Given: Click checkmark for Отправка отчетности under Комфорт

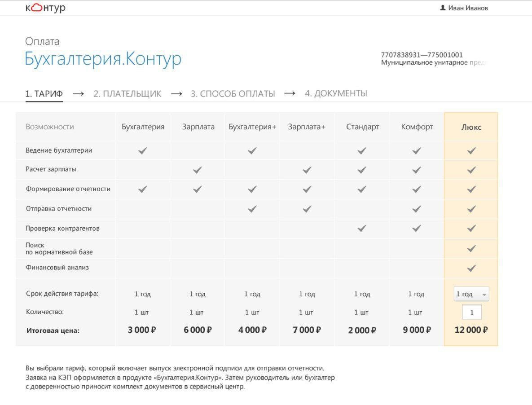Looking at the screenshot, I should (416, 209).
